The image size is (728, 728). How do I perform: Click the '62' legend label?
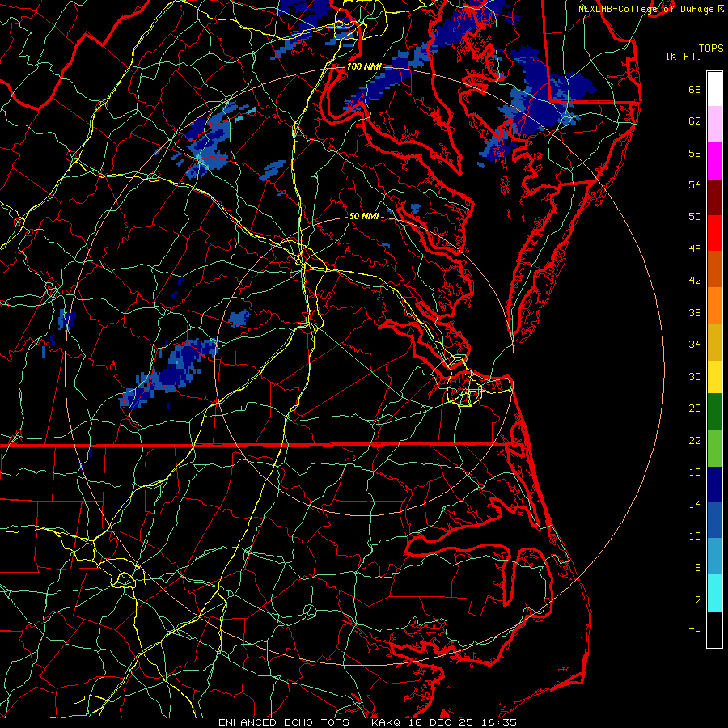[x=695, y=121]
